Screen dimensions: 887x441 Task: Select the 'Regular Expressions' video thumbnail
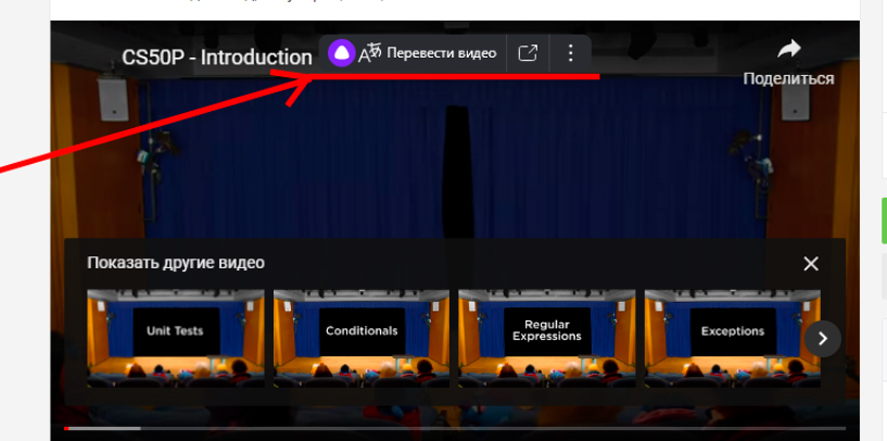tap(546, 338)
